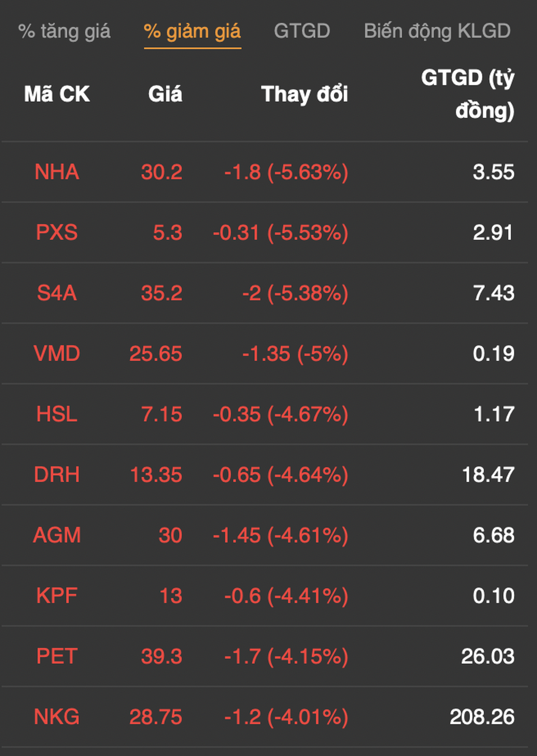Click the Thay đổi column header
The width and height of the screenshot is (537, 756).
pyautogui.click(x=304, y=94)
